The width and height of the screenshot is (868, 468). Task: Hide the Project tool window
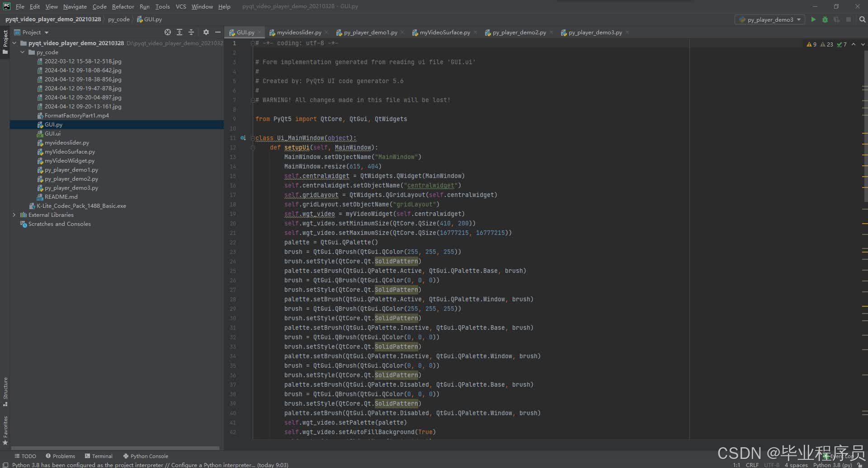[x=217, y=32]
